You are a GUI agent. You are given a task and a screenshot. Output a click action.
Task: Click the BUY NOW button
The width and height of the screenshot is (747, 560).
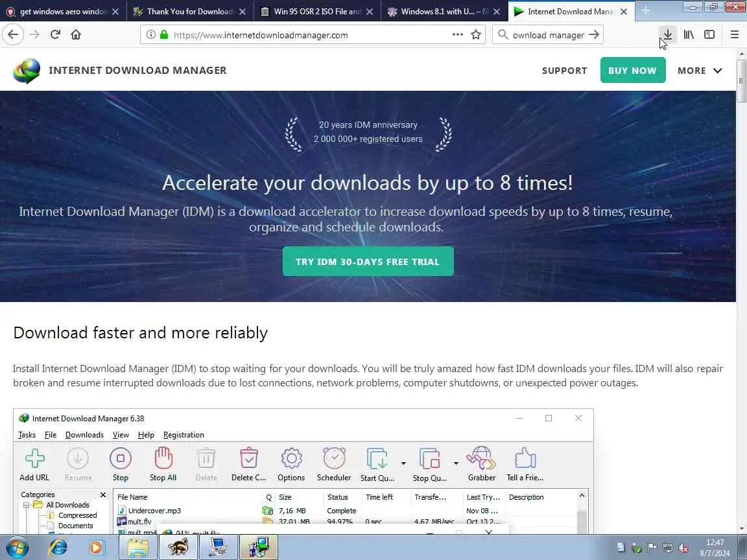coord(633,70)
